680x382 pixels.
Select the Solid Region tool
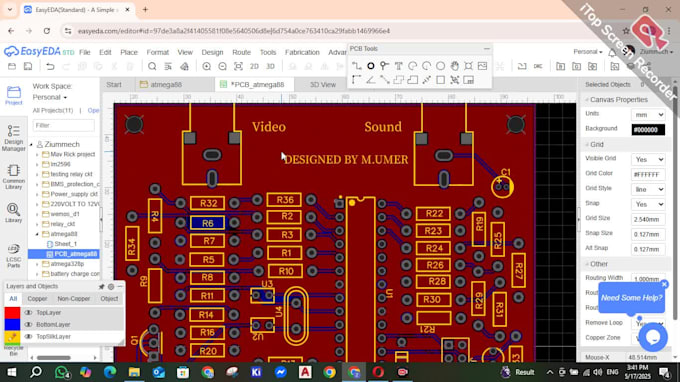412,80
